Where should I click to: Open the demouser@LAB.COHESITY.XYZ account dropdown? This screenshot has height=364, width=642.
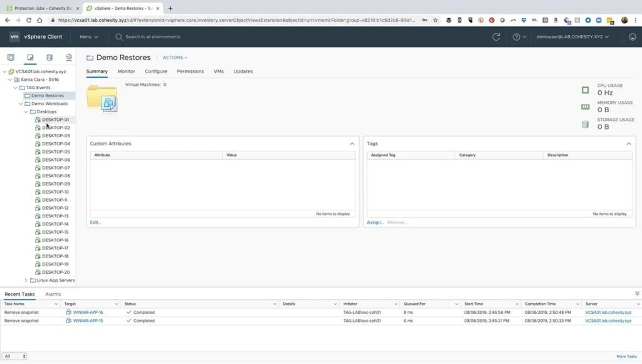(x=572, y=37)
